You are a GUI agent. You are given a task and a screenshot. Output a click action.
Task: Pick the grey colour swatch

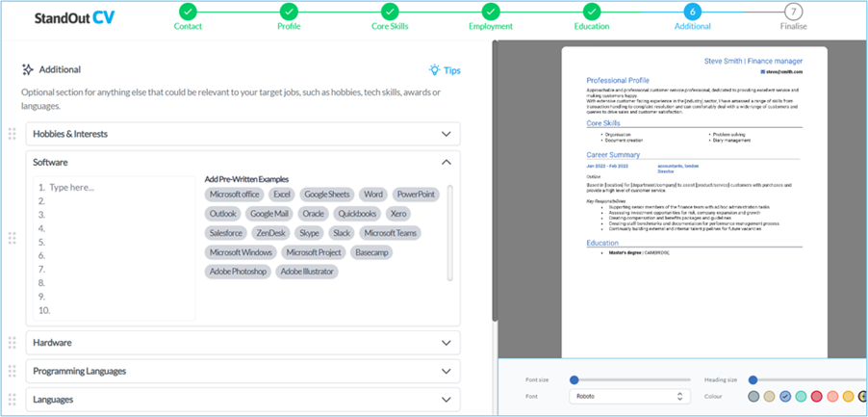753,397
